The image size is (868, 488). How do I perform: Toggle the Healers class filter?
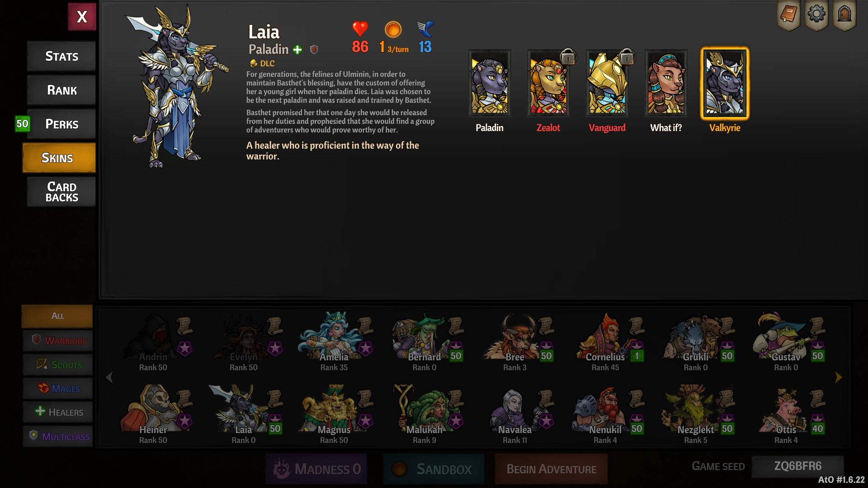58,412
